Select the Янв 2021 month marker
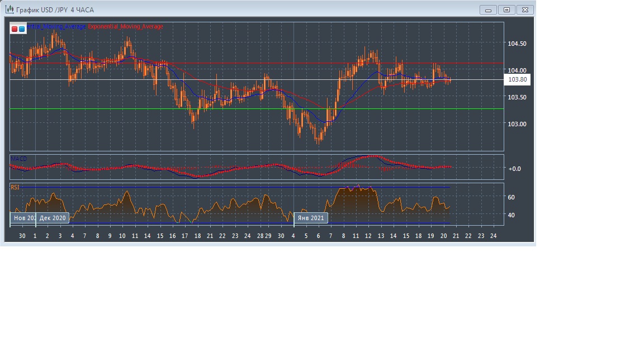Image resolution: width=644 pixels, height=362 pixels. tap(311, 218)
